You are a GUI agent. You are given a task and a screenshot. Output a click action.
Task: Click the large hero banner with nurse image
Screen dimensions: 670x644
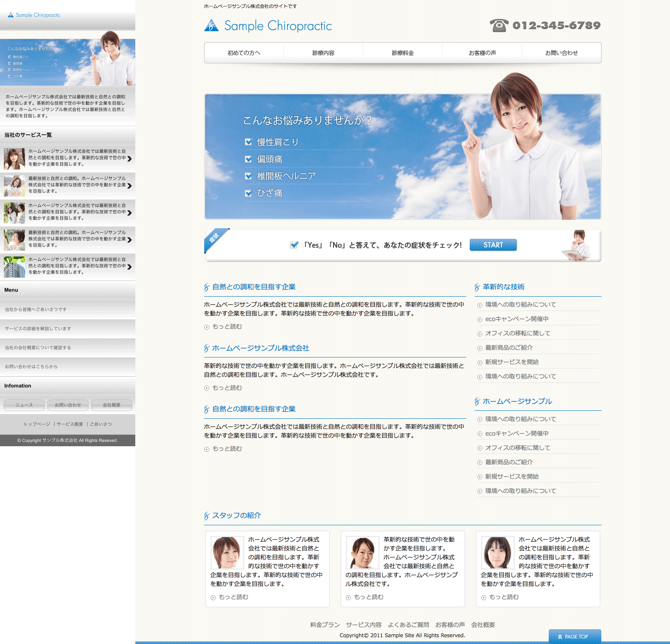(x=402, y=156)
